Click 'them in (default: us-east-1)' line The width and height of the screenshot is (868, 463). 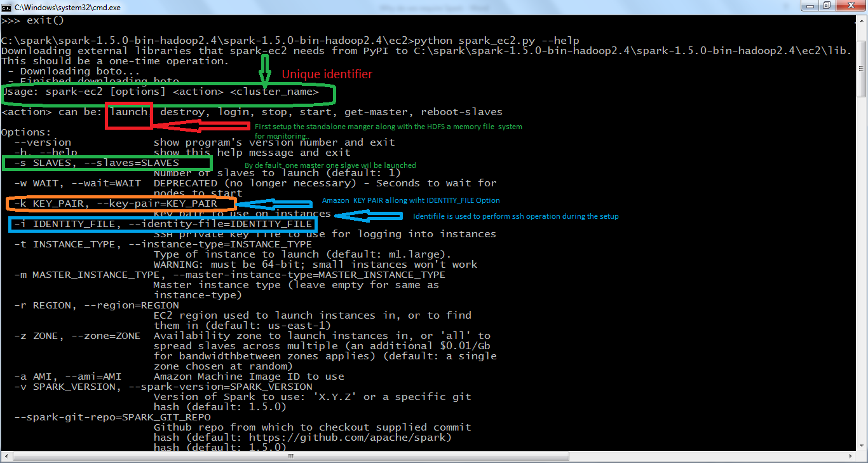click(x=242, y=326)
